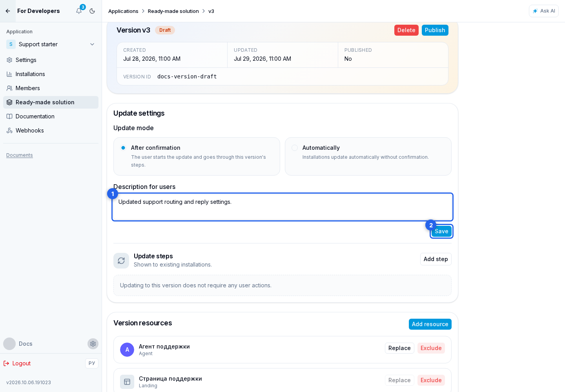Open the Installations menu item
The image size is (565, 392).
tap(51, 74)
